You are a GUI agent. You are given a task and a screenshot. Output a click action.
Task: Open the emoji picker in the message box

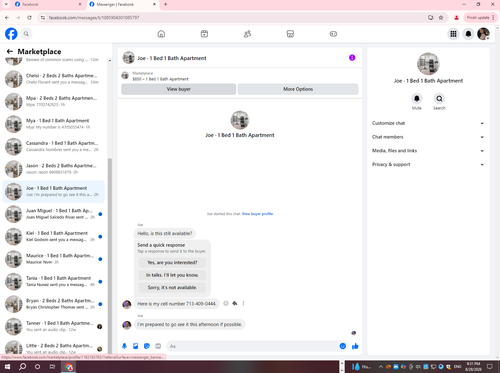(342, 346)
